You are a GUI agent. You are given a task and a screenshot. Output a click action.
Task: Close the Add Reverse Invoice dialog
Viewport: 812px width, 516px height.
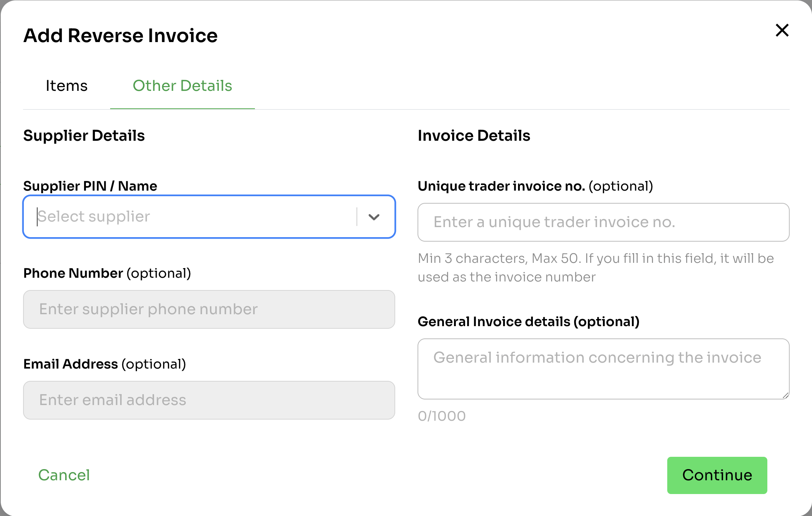[782, 31]
